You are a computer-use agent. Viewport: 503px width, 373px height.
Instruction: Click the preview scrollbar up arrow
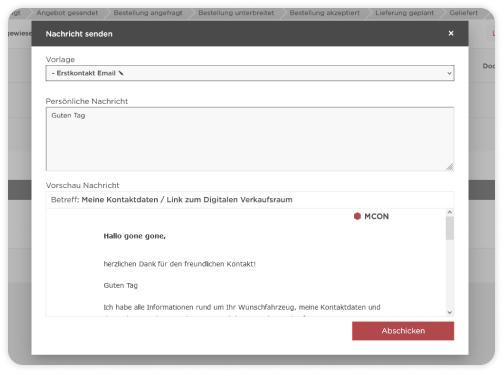tap(450, 212)
